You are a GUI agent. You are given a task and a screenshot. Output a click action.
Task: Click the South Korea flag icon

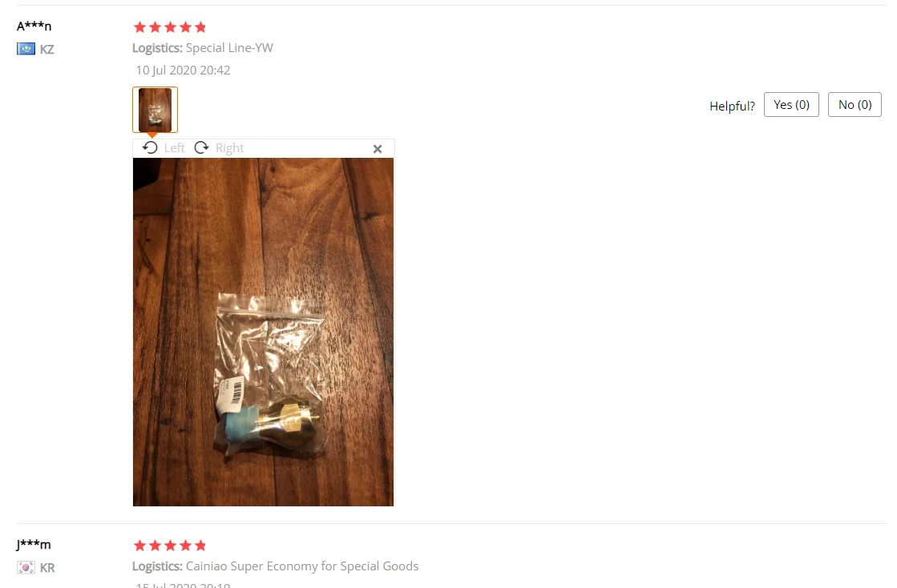[x=26, y=567]
